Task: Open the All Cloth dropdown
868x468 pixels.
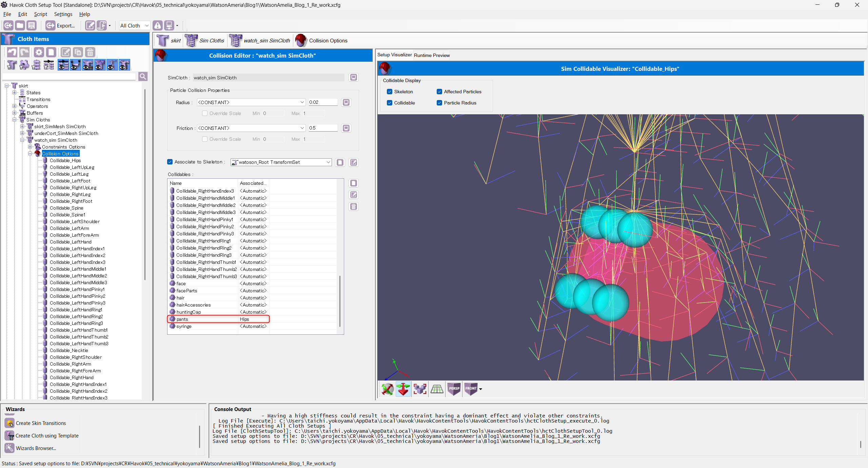Action: [134, 25]
